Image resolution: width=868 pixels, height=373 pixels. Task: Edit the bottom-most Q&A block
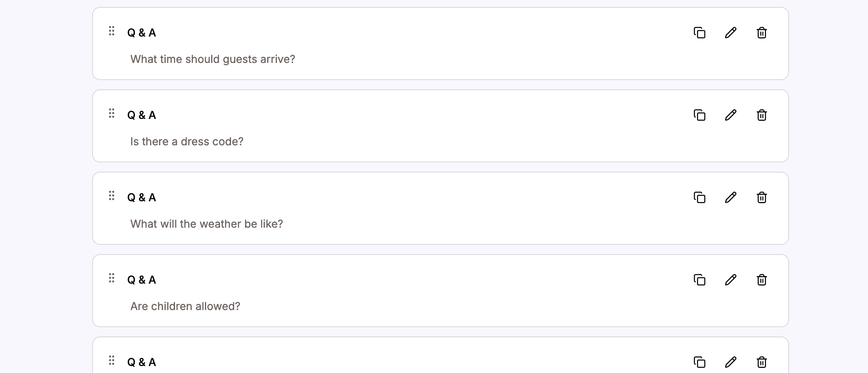tap(731, 362)
